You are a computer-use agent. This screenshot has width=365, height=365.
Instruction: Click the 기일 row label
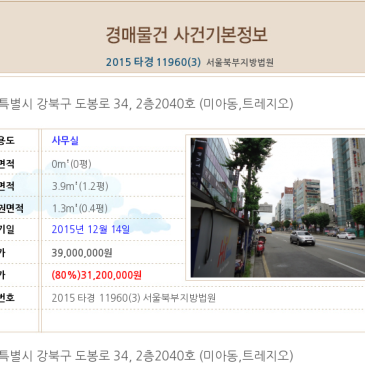7,229
